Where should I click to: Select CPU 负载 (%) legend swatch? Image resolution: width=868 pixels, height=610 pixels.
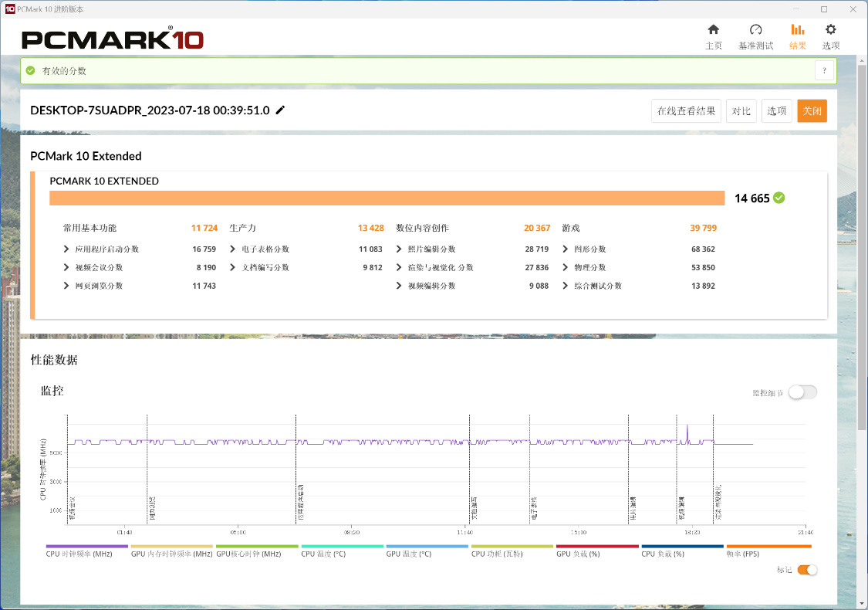coord(683,546)
